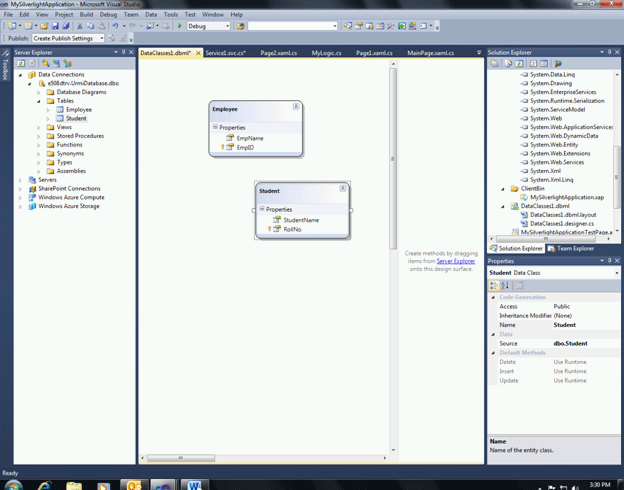Image resolution: width=624 pixels, height=490 pixels.
Task: Open the Toolbox side tab
Action: (x=5, y=64)
